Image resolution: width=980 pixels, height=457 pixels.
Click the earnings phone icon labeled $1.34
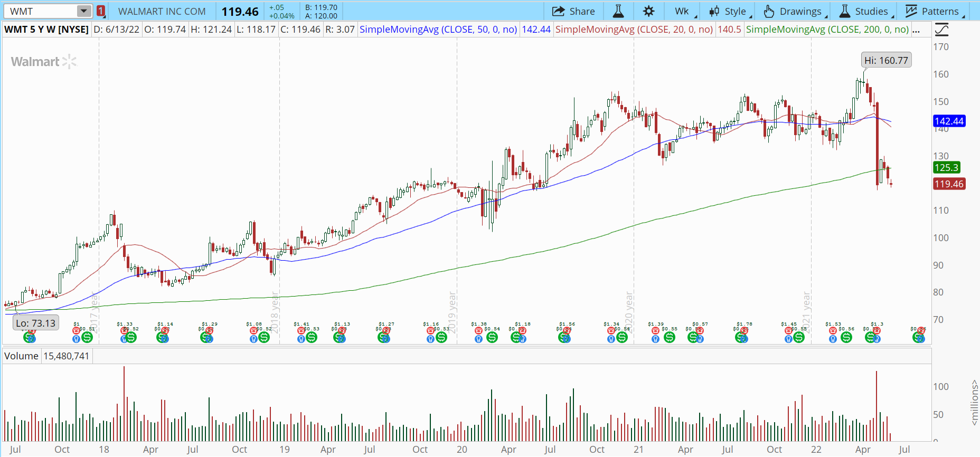coord(611,330)
